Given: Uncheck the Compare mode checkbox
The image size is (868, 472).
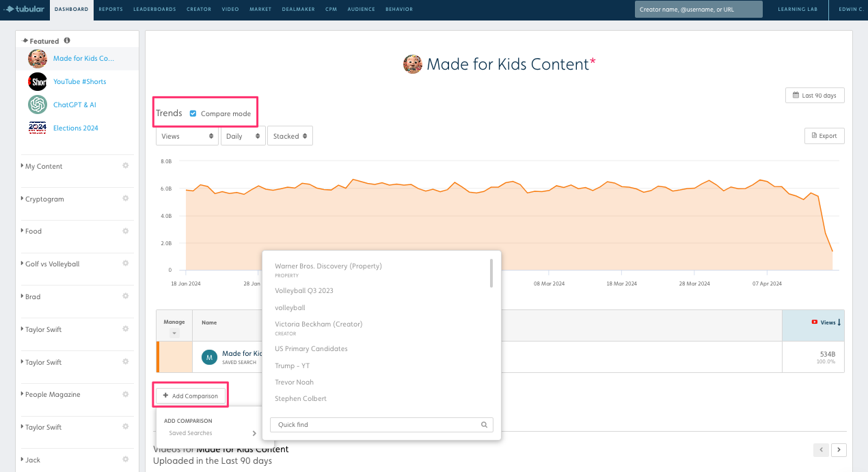Looking at the screenshot, I should (x=193, y=113).
